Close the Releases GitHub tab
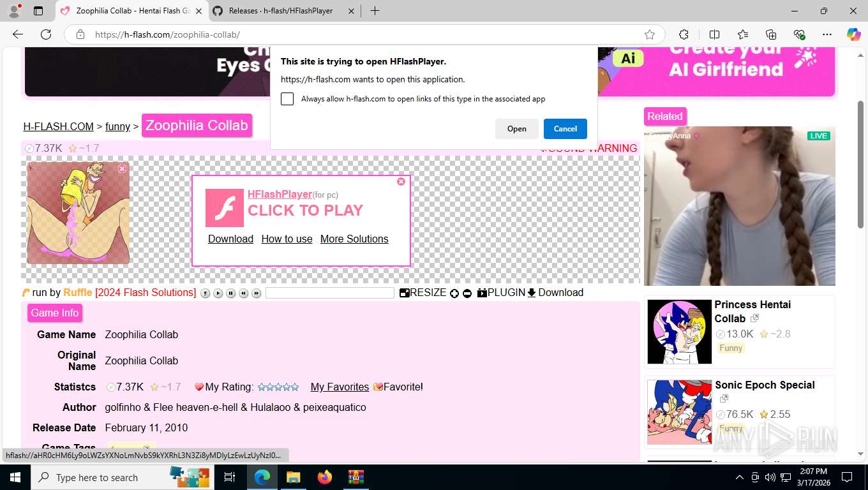The image size is (868, 490). tap(351, 11)
